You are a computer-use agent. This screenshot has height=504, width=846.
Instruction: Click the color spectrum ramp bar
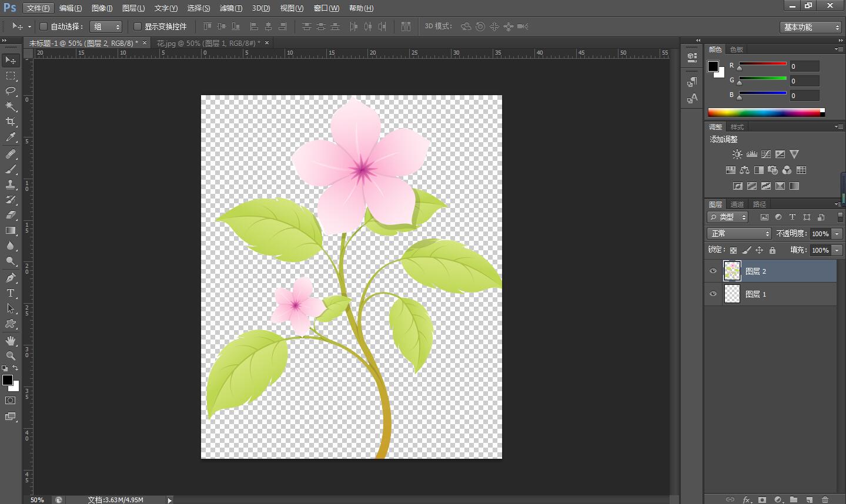(x=764, y=112)
